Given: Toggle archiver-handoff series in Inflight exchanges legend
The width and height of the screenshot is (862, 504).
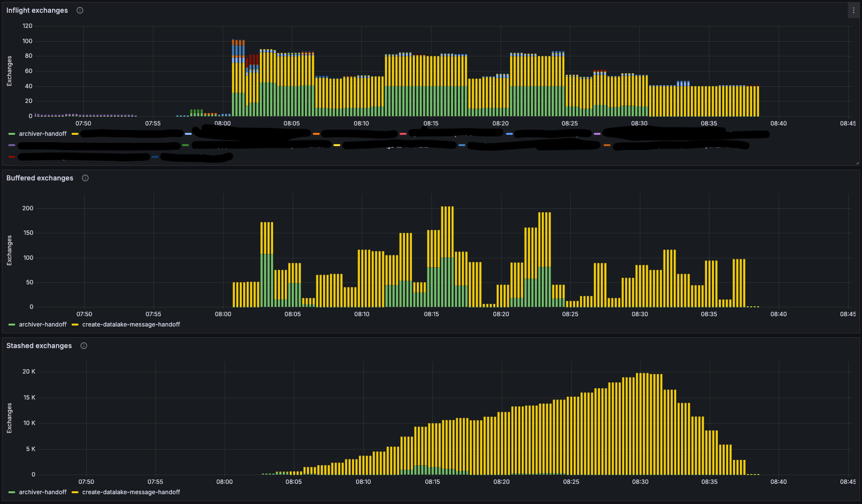Looking at the screenshot, I should tap(43, 134).
